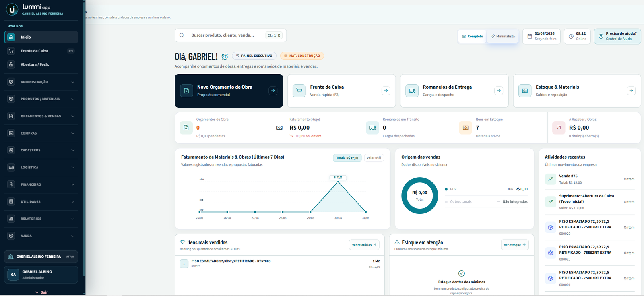Image resolution: width=644 pixels, height=296 pixels.
Task: Click the Abertura / Fech. lock icon
Action: pyautogui.click(x=11, y=64)
